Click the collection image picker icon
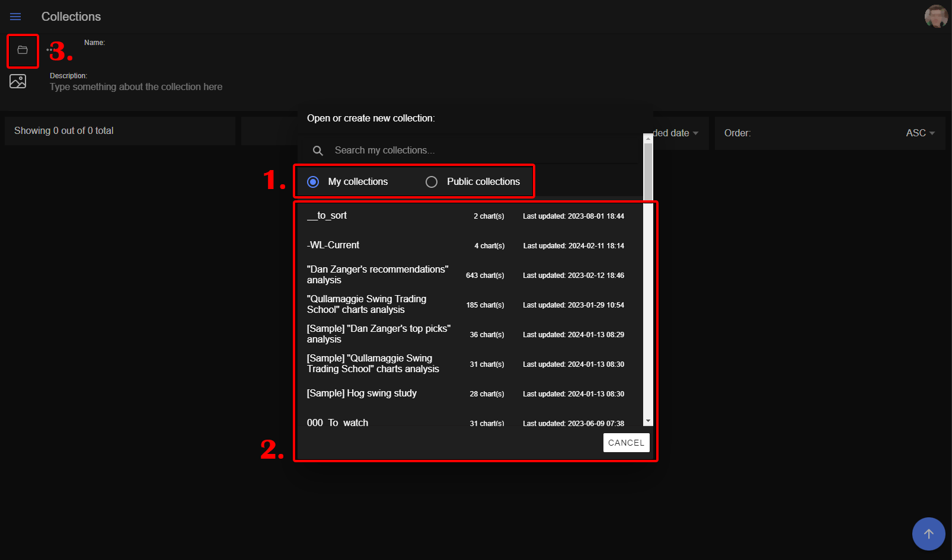This screenshot has height=560, width=952. pyautogui.click(x=18, y=81)
